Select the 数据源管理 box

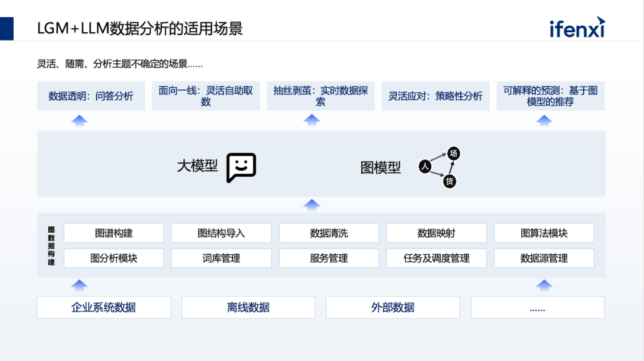pyautogui.click(x=544, y=258)
